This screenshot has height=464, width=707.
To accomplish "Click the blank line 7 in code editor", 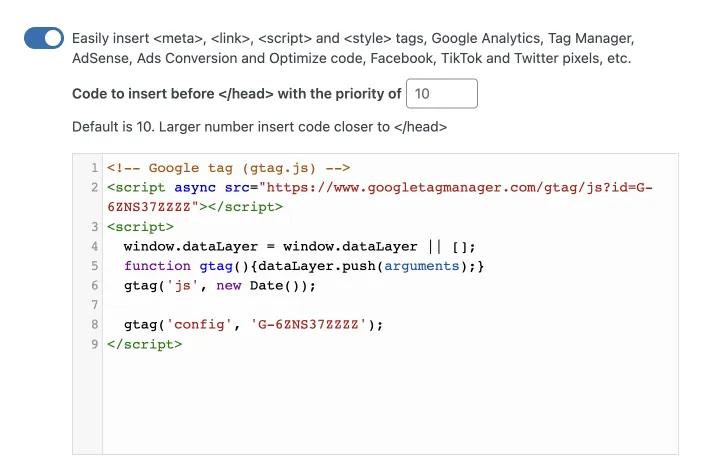I will [x=390, y=305].
